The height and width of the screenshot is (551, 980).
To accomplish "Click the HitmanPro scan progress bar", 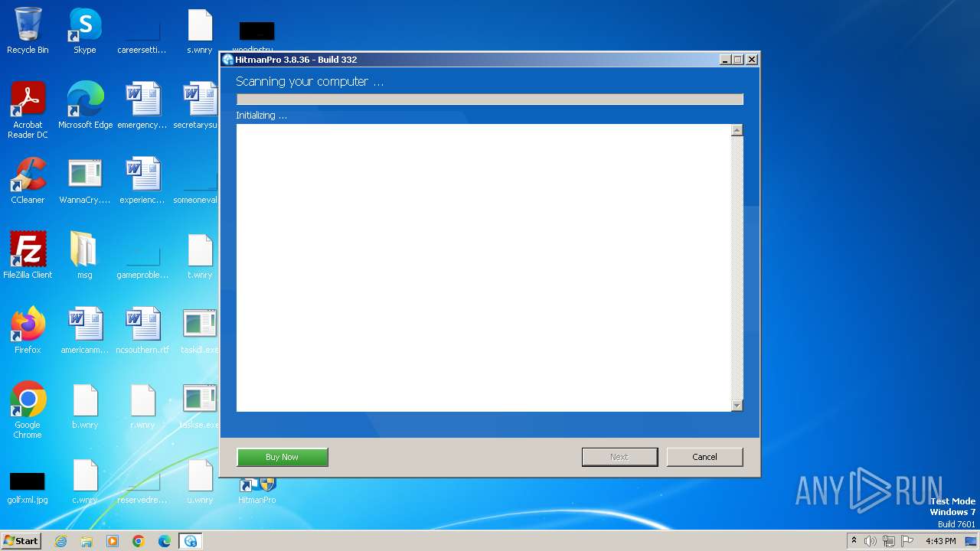I will [x=490, y=99].
